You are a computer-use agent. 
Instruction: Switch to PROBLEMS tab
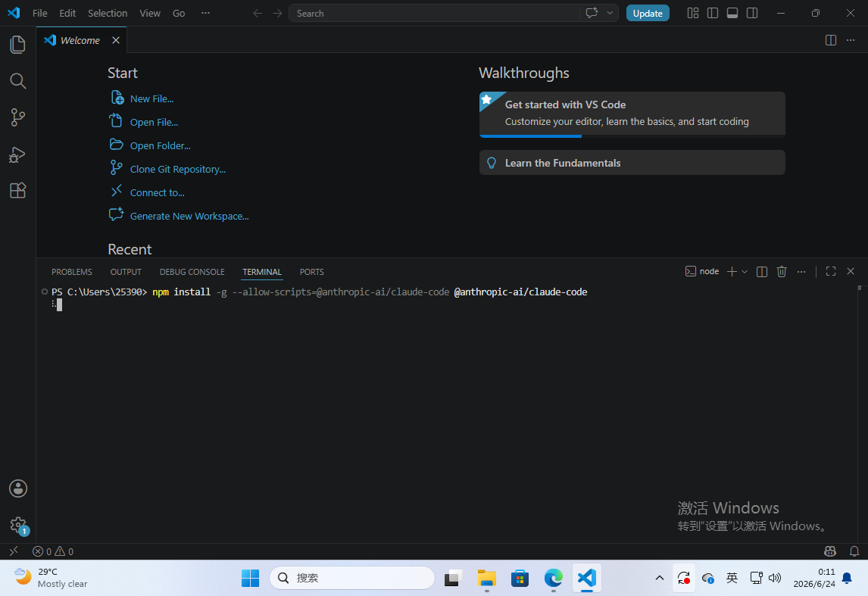click(71, 272)
